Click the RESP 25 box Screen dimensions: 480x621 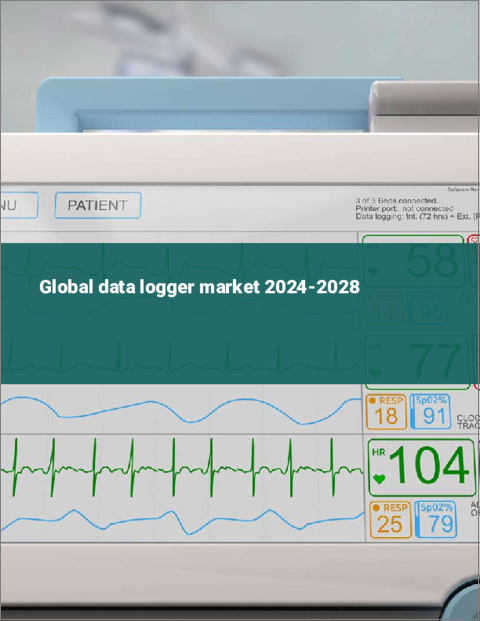tap(390, 520)
